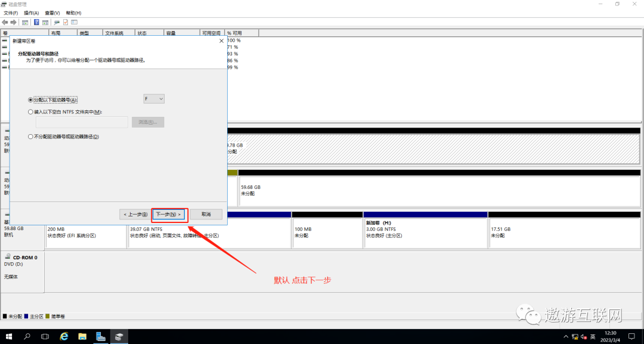
Task: Open Help via the blue question mark icon
Action: (x=36, y=22)
